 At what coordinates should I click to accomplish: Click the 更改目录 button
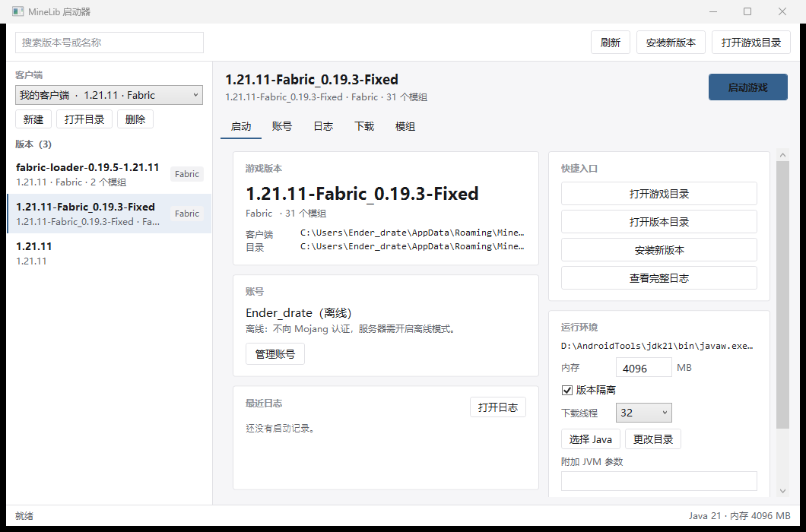coord(653,439)
